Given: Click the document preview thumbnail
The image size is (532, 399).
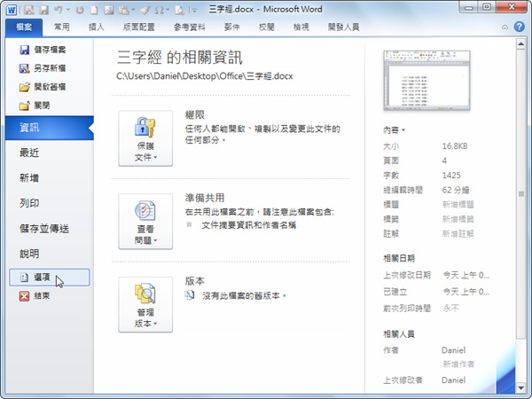Looking at the screenshot, I should click(426, 81).
